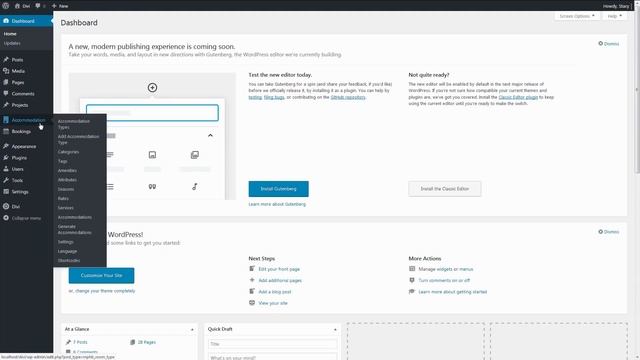Select Accommodation Types in the submenu

pyautogui.click(x=74, y=124)
